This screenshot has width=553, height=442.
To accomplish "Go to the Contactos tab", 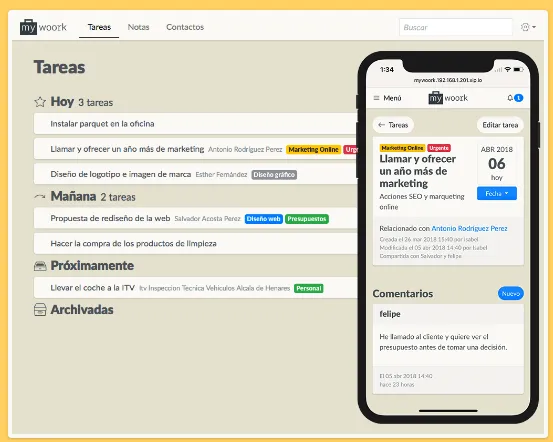I will (x=185, y=27).
